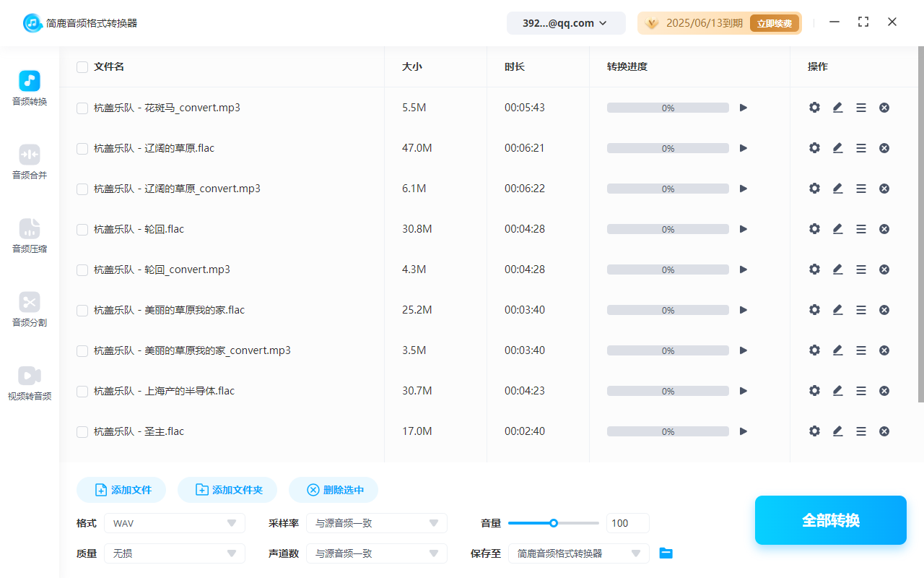Click 添加文件夹 to add a folder
This screenshot has width=924, height=578.
click(227, 489)
